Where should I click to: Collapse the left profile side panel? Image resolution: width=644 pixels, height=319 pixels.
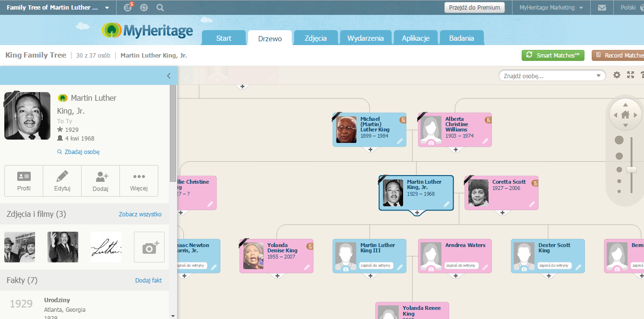168,76
